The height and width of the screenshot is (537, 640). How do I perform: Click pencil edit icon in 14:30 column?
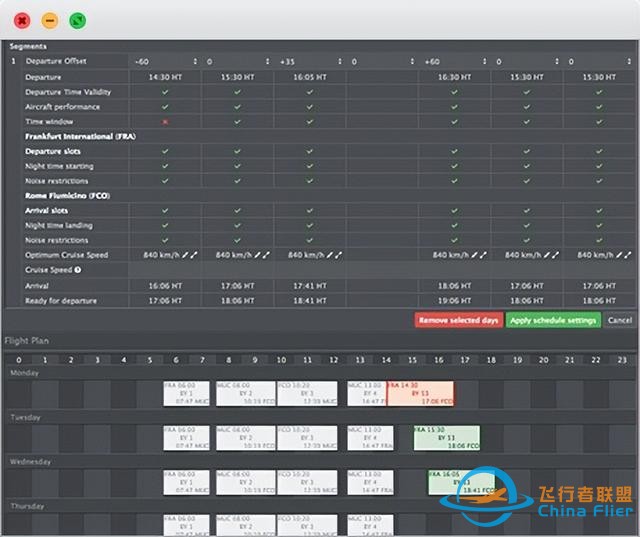(x=184, y=255)
